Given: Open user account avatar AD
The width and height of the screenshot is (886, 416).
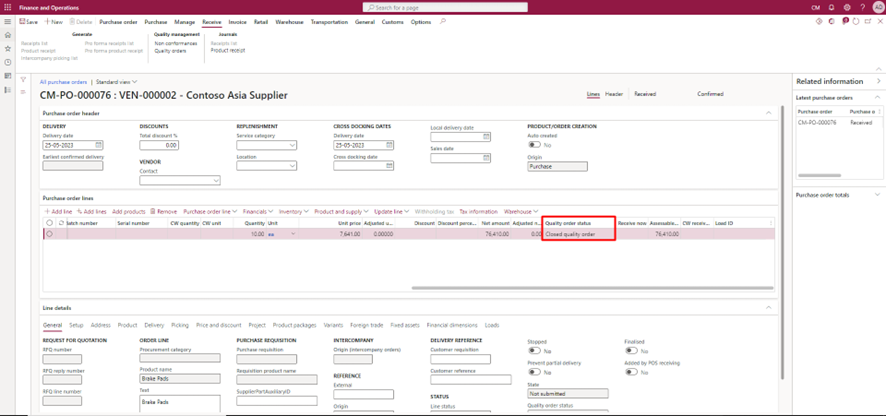Looking at the screenshot, I should pos(878,8).
